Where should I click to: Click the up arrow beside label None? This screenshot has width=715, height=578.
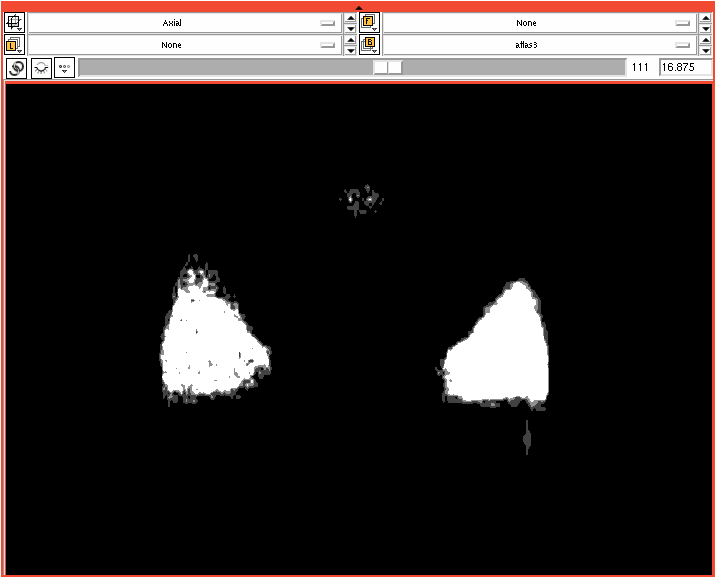point(350,40)
